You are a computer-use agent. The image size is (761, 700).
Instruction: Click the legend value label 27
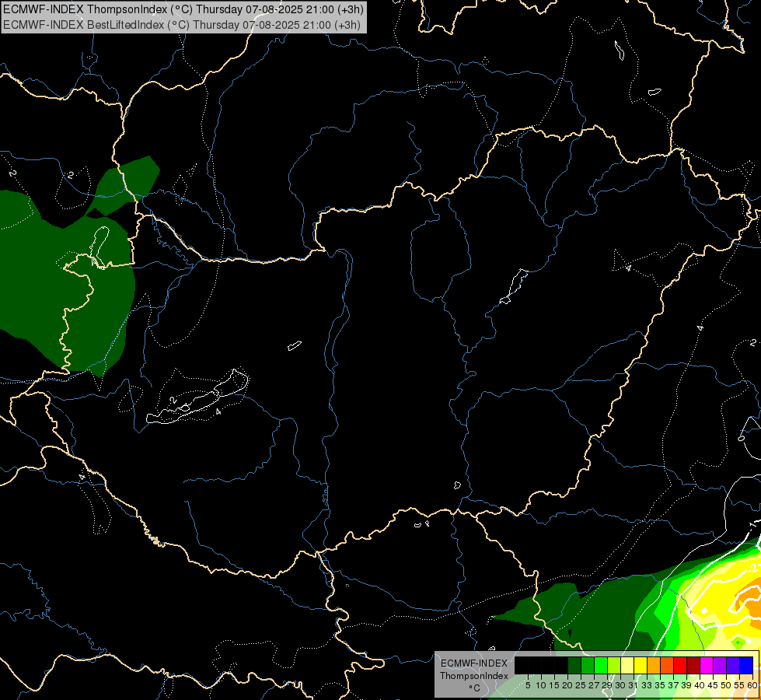click(594, 685)
